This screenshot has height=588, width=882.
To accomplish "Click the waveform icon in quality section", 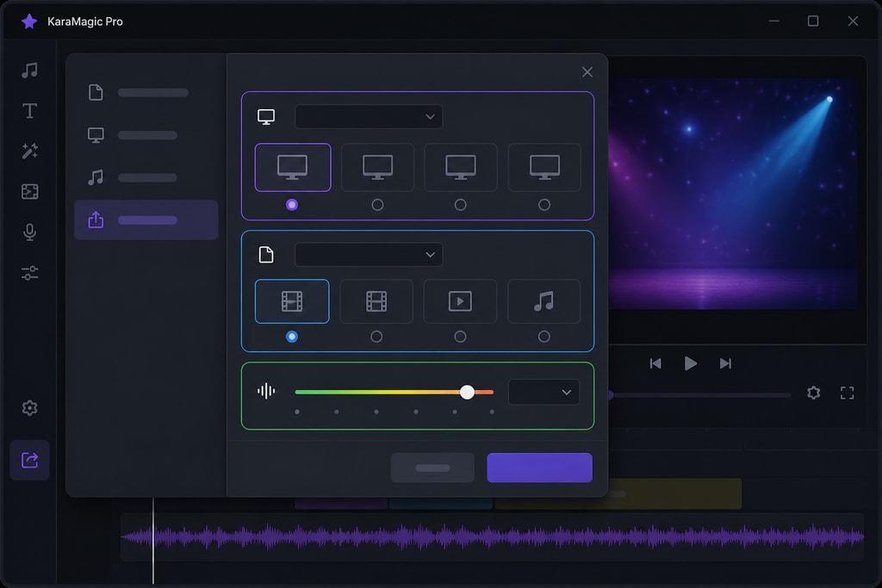I will coord(266,391).
